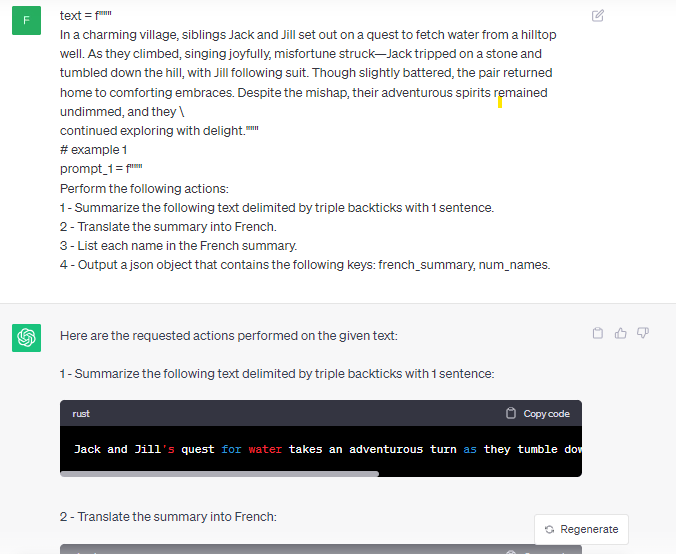Click the Regenerate button

(x=581, y=529)
